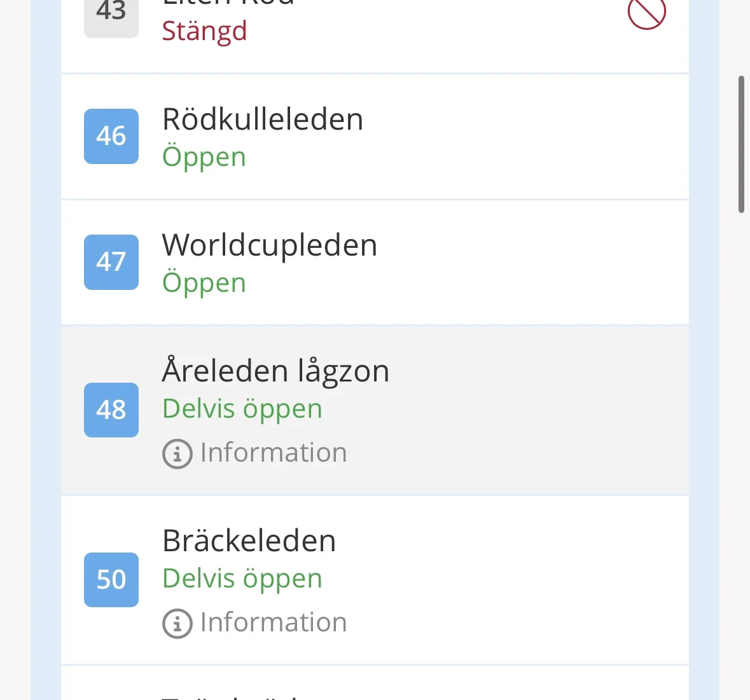Tap the blue 46 slope number badge
Screen dimensions: 750x700
[111, 136]
